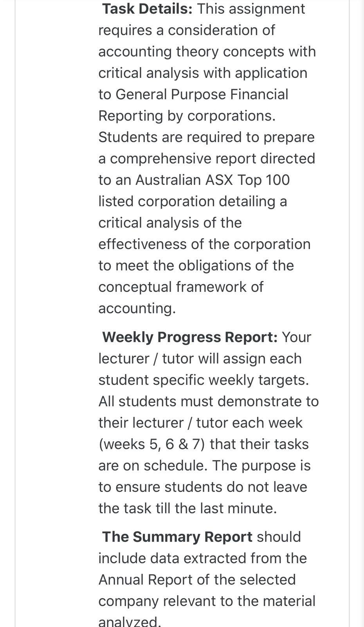Click the line 'a comprehensive report directed'
This screenshot has width=364, height=627.
pyautogui.click(x=207, y=159)
